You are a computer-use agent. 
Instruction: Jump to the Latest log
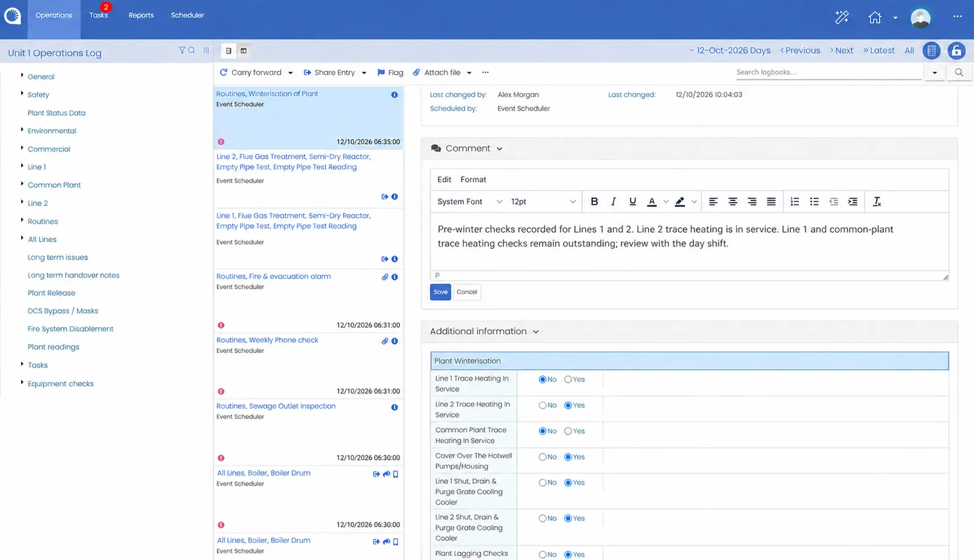[x=879, y=51]
